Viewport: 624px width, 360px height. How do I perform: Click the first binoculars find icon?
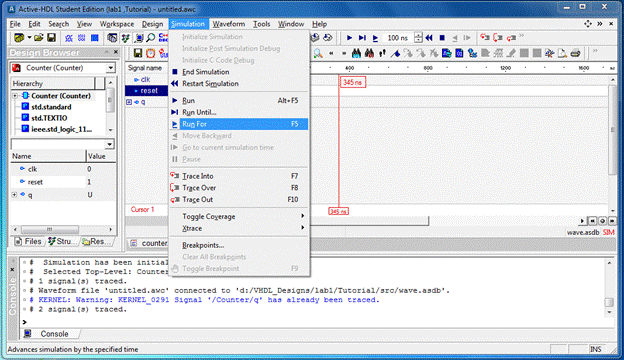(x=357, y=53)
